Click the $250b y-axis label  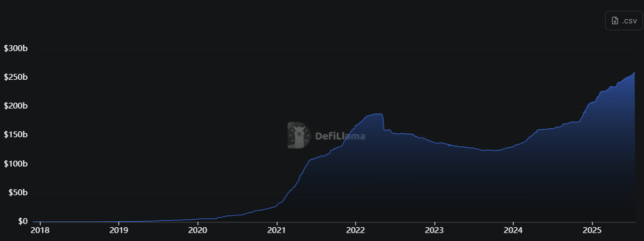click(15, 77)
